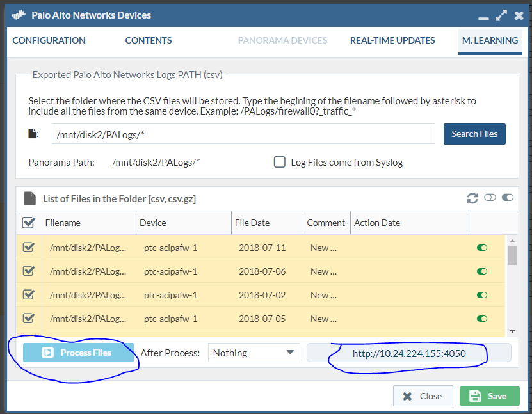Click the file icon beside the path field
532x414 pixels.
[x=34, y=134]
